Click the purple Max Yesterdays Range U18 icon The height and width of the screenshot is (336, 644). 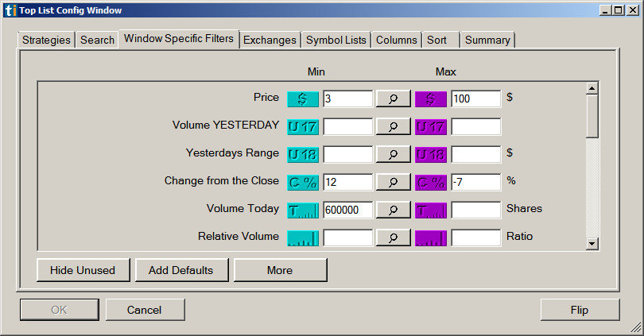pyautogui.click(x=431, y=155)
